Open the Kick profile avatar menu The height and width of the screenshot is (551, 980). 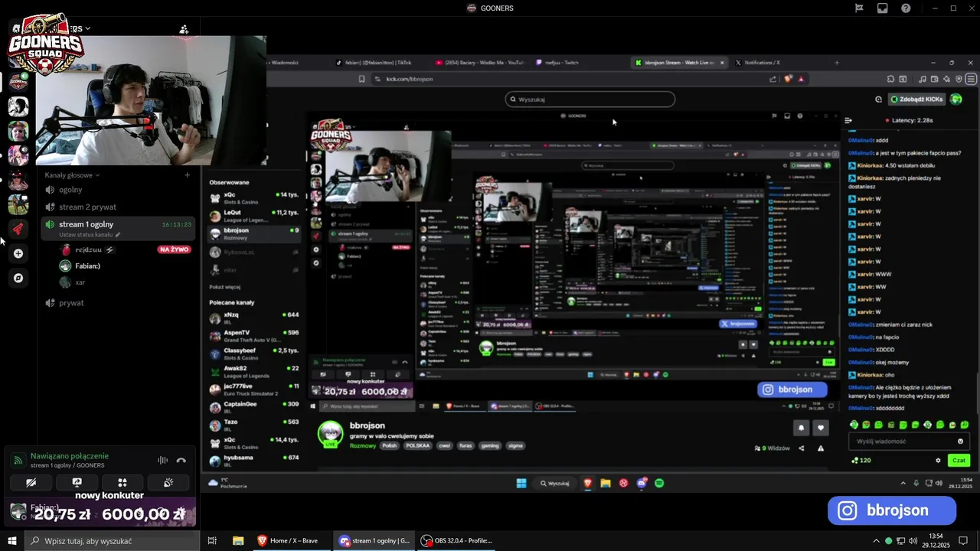[956, 99]
